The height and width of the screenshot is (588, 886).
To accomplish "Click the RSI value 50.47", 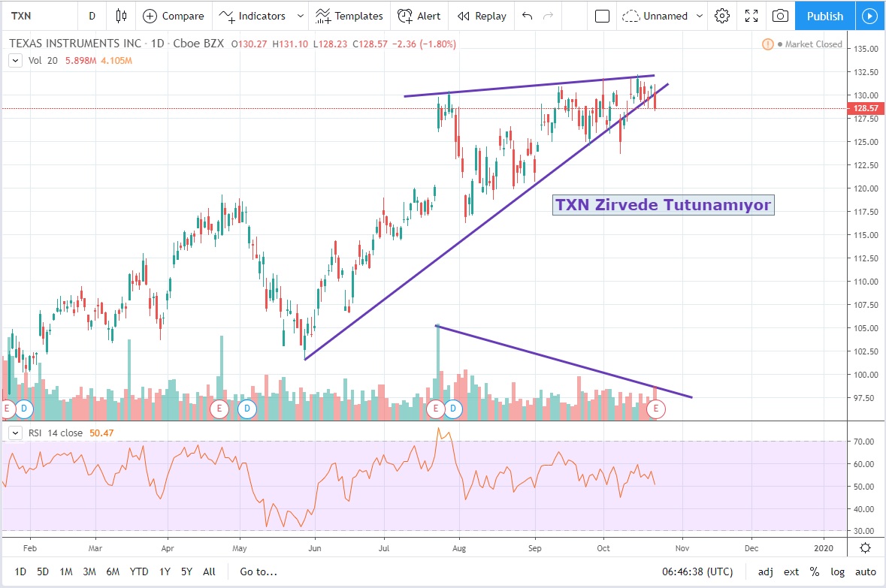I will click(101, 433).
